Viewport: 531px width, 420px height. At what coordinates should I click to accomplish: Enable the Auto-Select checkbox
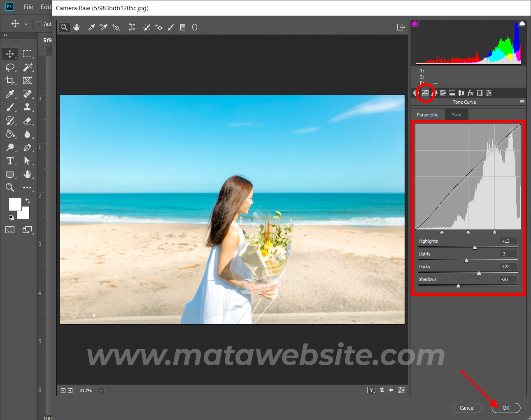(x=39, y=24)
